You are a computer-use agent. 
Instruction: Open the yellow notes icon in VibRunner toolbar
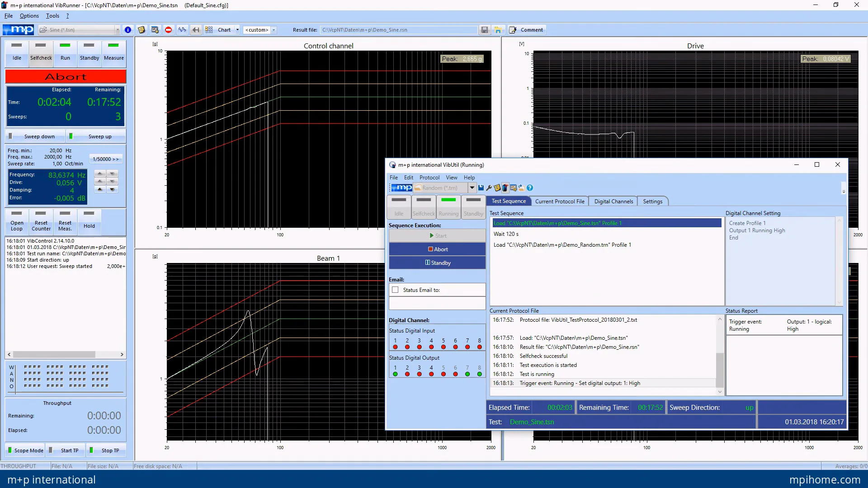142,30
